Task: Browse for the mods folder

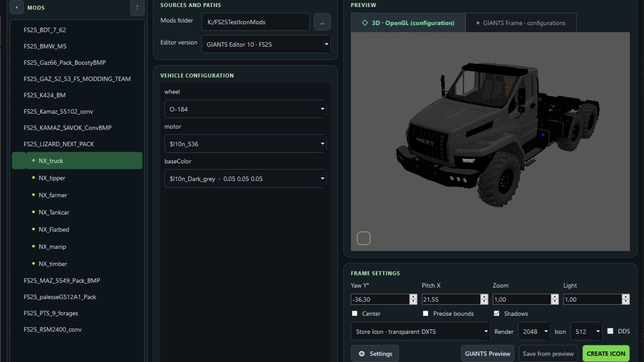Action: click(322, 22)
